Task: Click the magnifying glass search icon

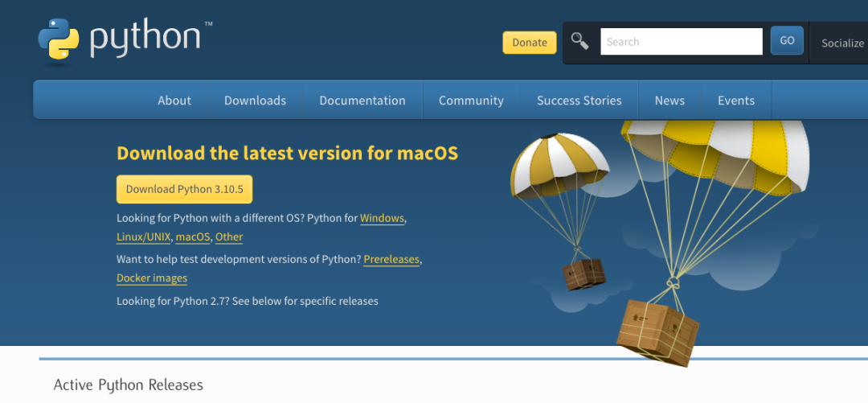Action: 579,41
